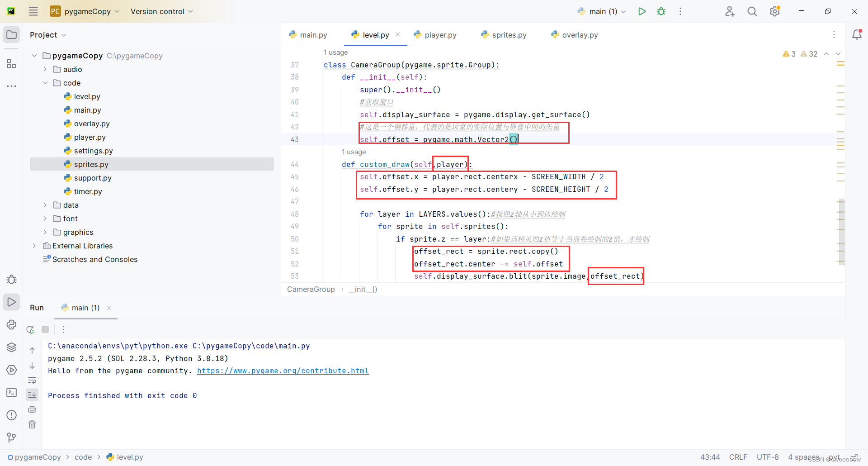Click the CameraGroup breadcrumb
868x466 pixels.
tap(311, 289)
